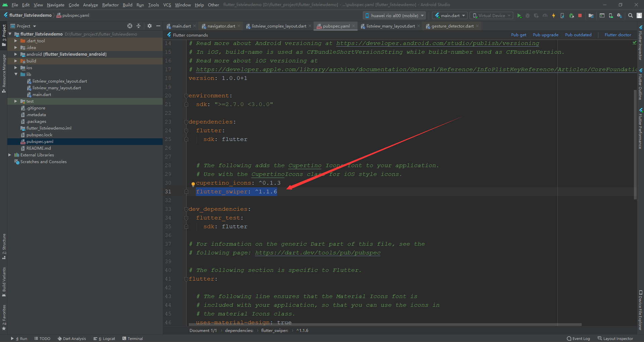Switch to listview_many_layout.dart tab
The image size is (644, 342).
[x=390, y=26]
